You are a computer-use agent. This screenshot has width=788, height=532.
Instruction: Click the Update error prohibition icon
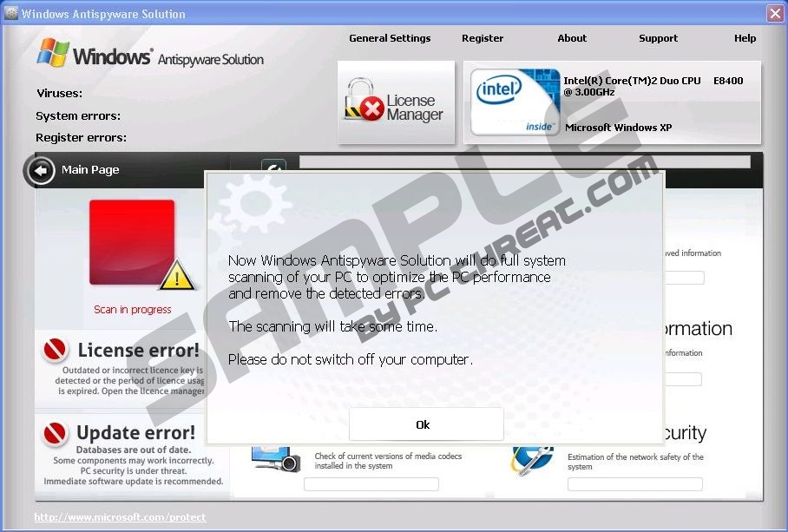point(56,433)
